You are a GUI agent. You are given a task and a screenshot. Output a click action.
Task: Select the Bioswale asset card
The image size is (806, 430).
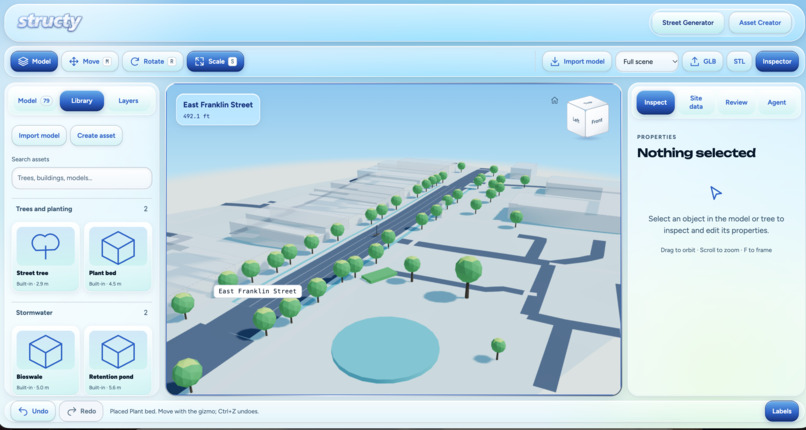coord(46,360)
